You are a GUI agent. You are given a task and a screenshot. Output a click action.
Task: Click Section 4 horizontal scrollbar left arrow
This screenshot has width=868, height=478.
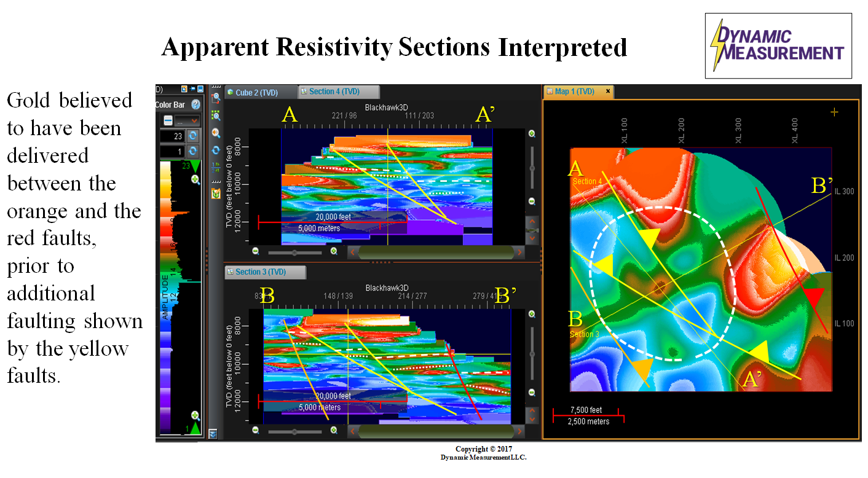click(x=352, y=251)
